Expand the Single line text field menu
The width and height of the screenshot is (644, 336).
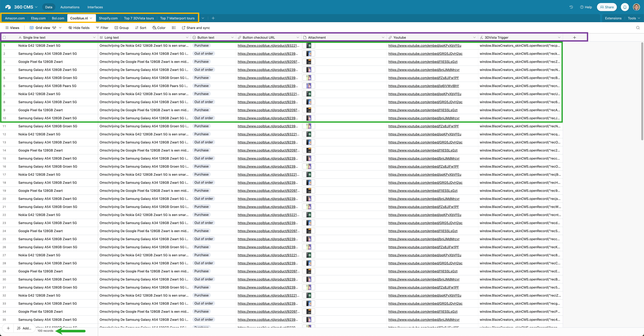94,38
